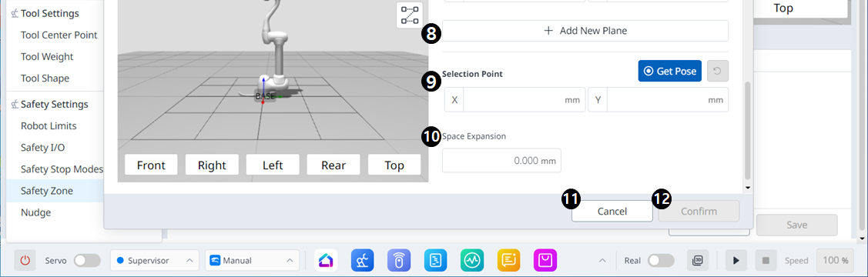Image resolution: width=868 pixels, height=277 pixels.
Task: Open the Manual mode dropdown
Action: click(252, 260)
